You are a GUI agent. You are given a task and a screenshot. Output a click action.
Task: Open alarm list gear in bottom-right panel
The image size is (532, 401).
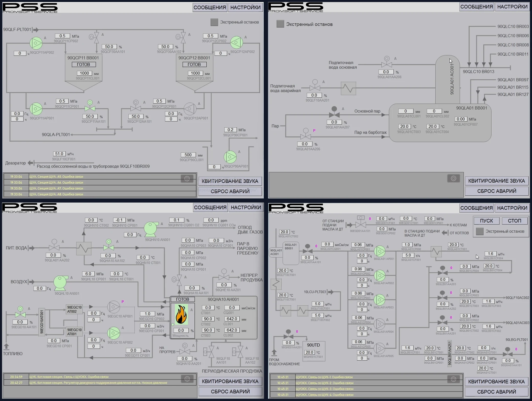pyautogui.click(x=453, y=379)
